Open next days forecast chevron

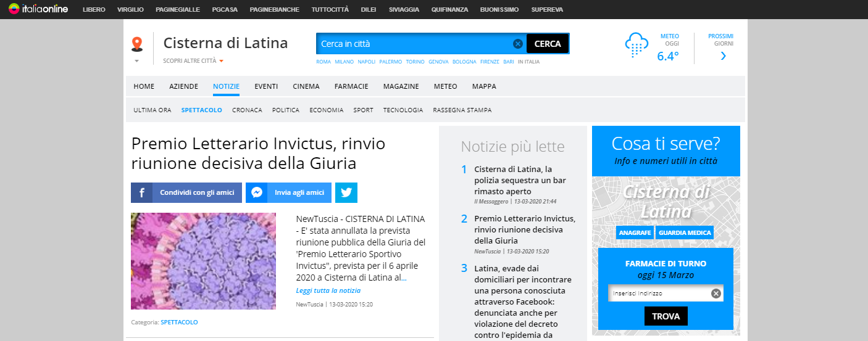[723, 56]
